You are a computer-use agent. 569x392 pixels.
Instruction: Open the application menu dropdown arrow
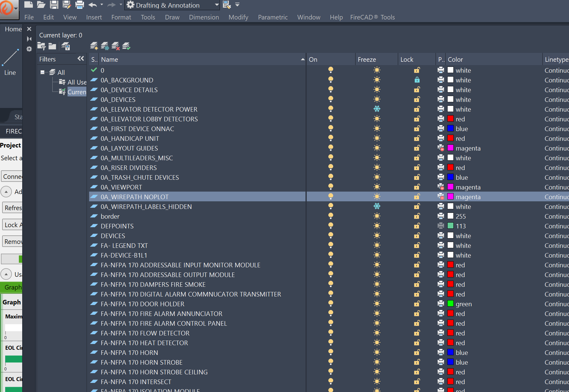pos(16,8)
